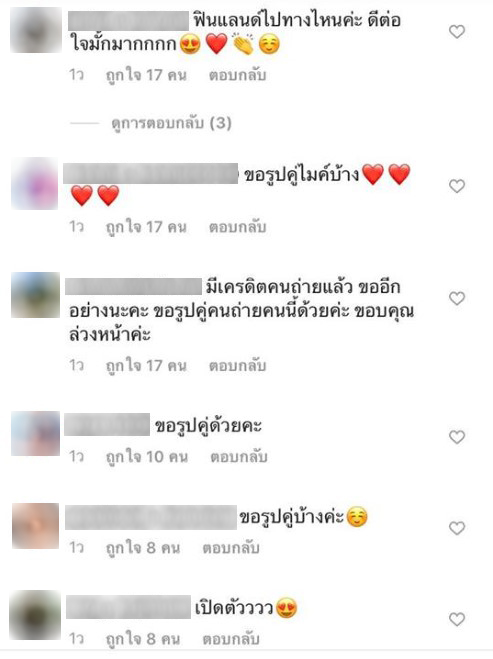Screen dimensions: 493x659
Task: Like the comment 'ขอรูปคู่ด้วยคะ'
Action: (457, 437)
